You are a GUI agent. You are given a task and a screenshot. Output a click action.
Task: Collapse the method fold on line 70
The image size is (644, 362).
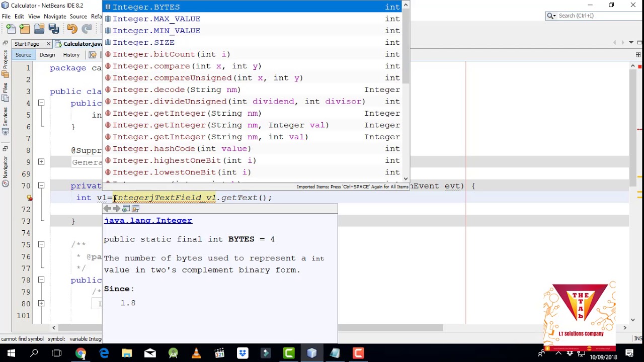(x=41, y=186)
